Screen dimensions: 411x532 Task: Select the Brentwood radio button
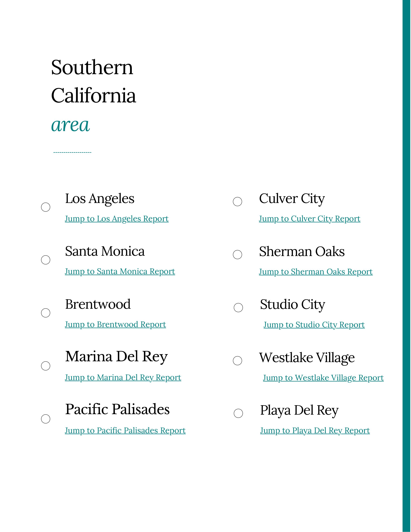coord(45,313)
